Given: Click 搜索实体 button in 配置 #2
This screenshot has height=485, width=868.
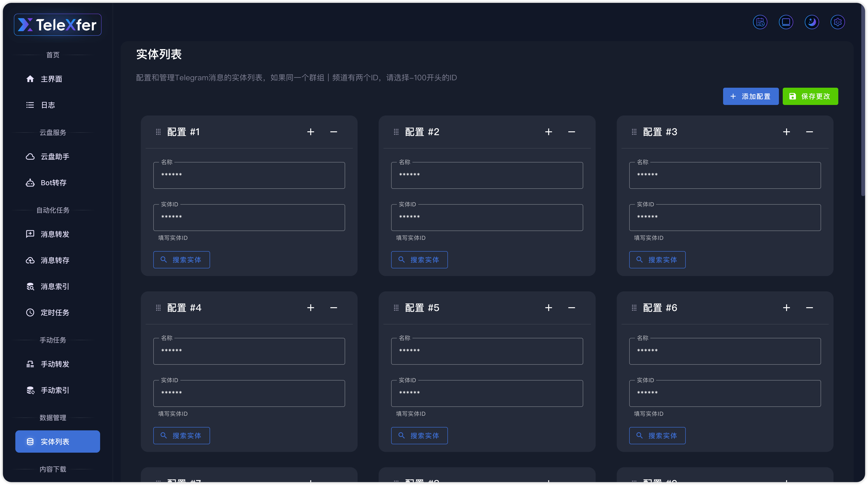Looking at the screenshot, I should point(419,260).
